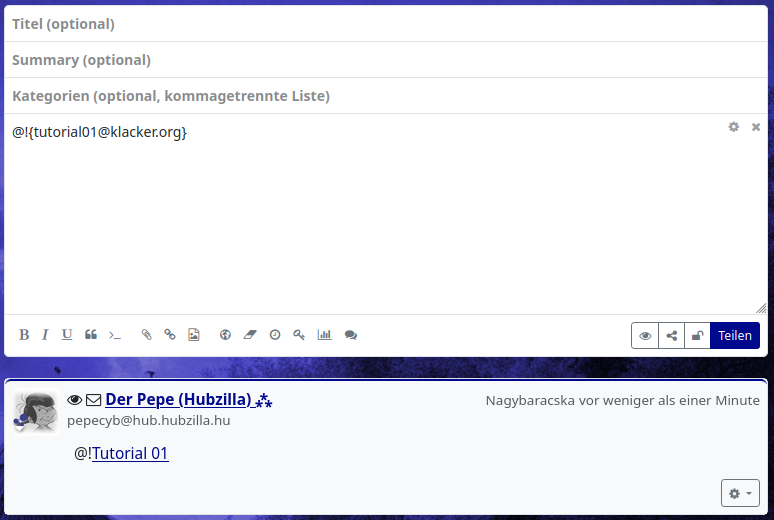Viewport: 774px width, 520px height.
Task: Set expiration with the clock icon
Action: 275,335
